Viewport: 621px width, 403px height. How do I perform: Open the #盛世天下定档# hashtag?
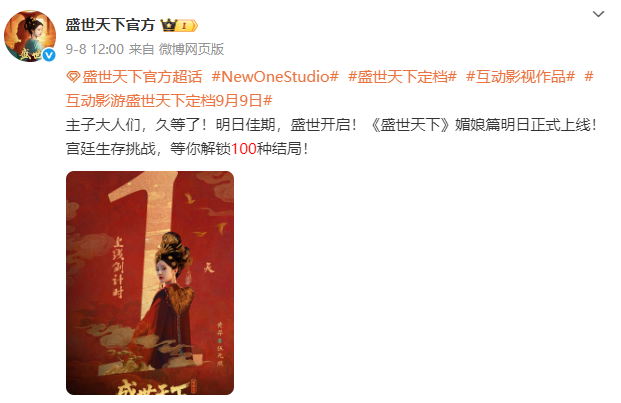[x=402, y=76]
